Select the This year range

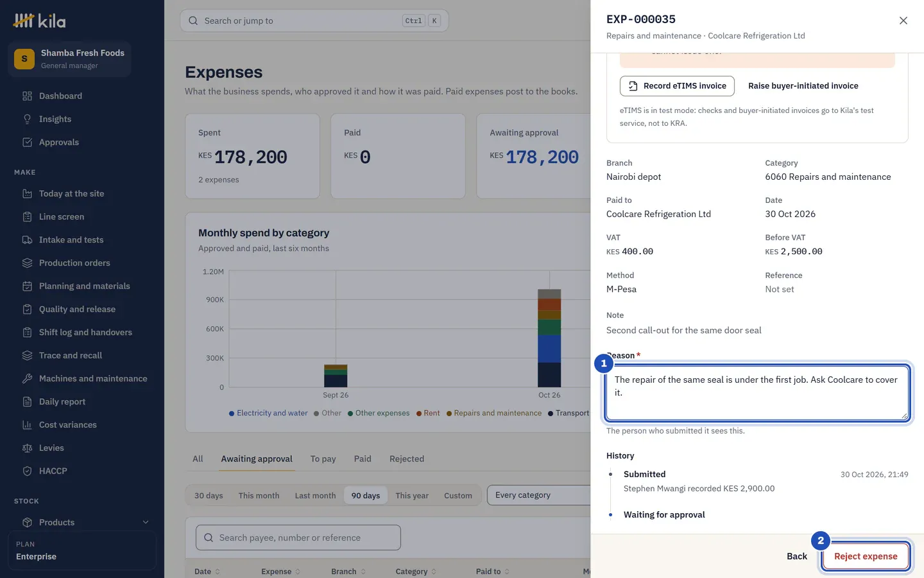point(412,495)
